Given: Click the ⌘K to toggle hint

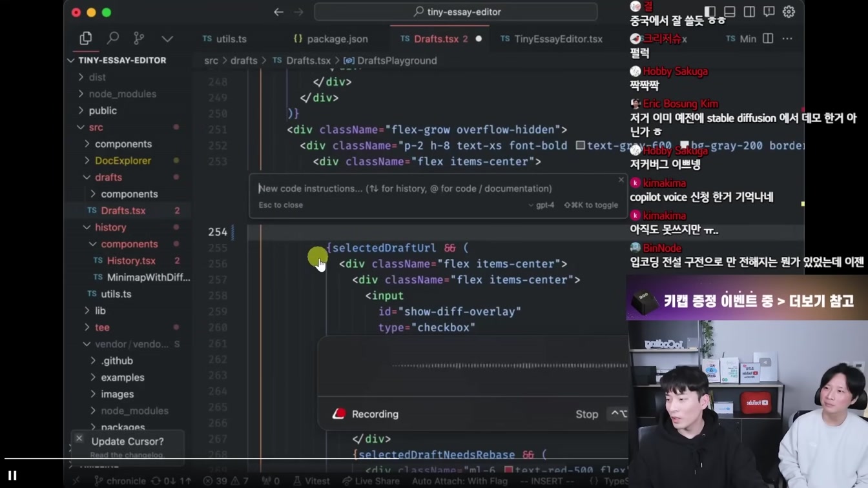Looking at the screenshot, I should coord(591,205).
